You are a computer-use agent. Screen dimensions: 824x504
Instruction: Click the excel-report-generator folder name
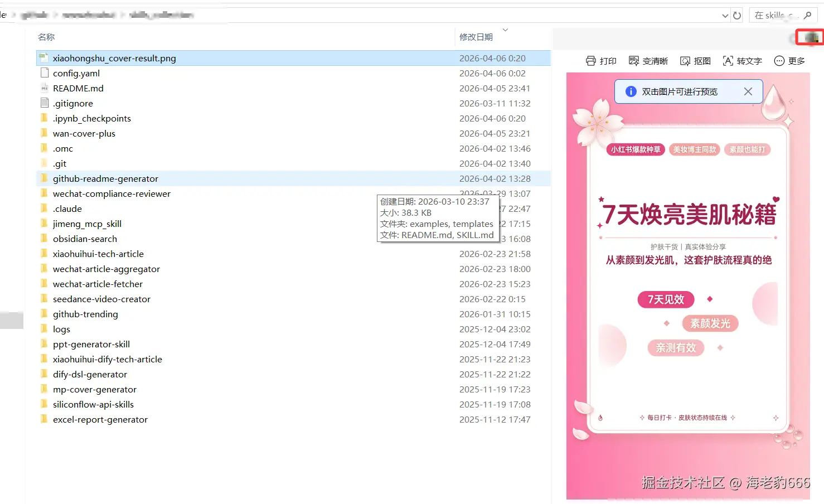point(100,419)
